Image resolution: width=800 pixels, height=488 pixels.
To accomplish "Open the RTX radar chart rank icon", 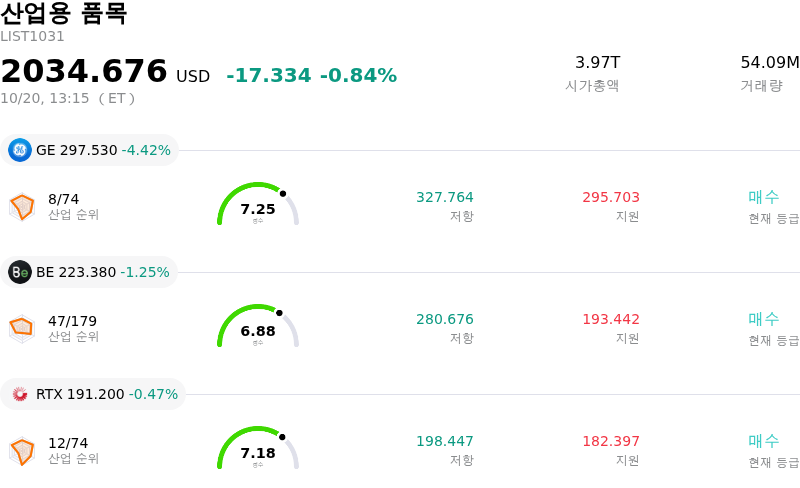I will click(22, 451).
